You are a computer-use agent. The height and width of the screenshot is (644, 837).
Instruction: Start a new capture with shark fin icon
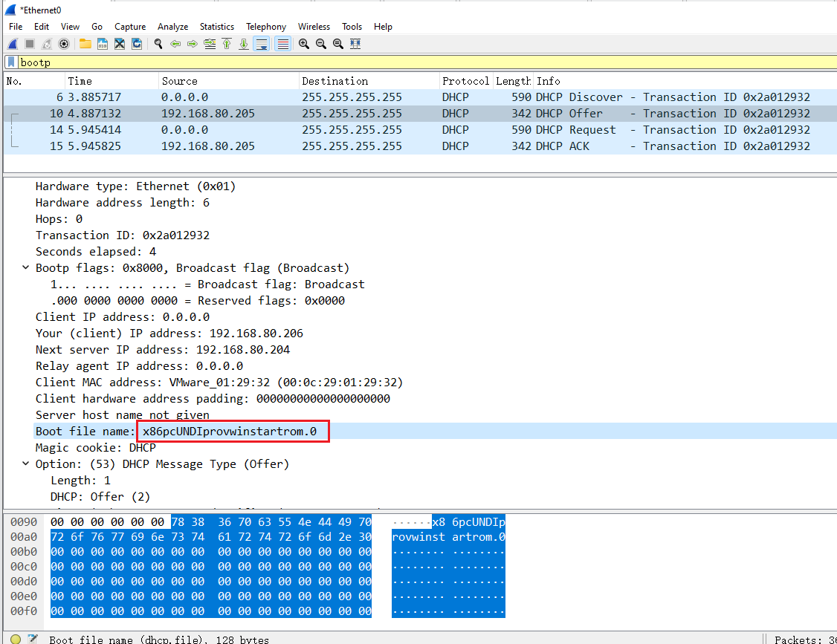point(13,44)
